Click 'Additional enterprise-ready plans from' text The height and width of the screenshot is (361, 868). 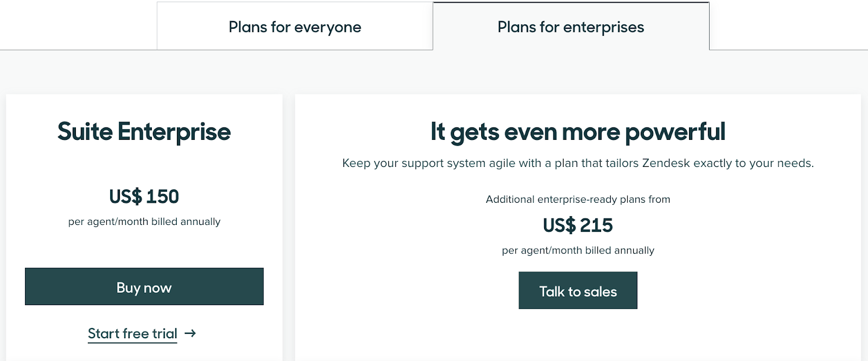(578, 199)
